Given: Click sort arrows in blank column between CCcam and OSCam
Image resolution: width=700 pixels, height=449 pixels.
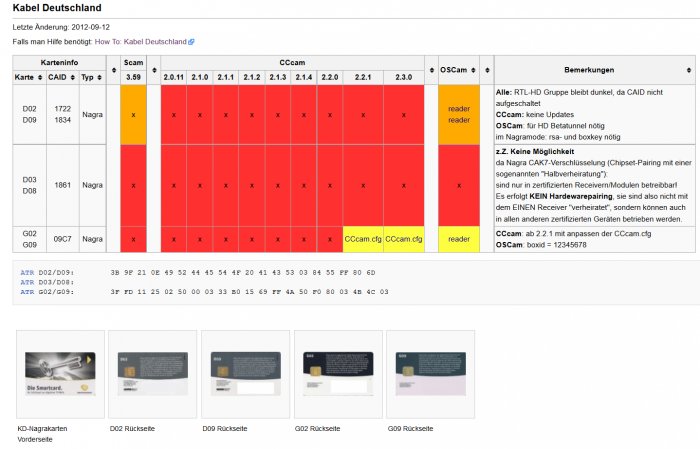Looking at the screenshot, I should tap(432, 70).
